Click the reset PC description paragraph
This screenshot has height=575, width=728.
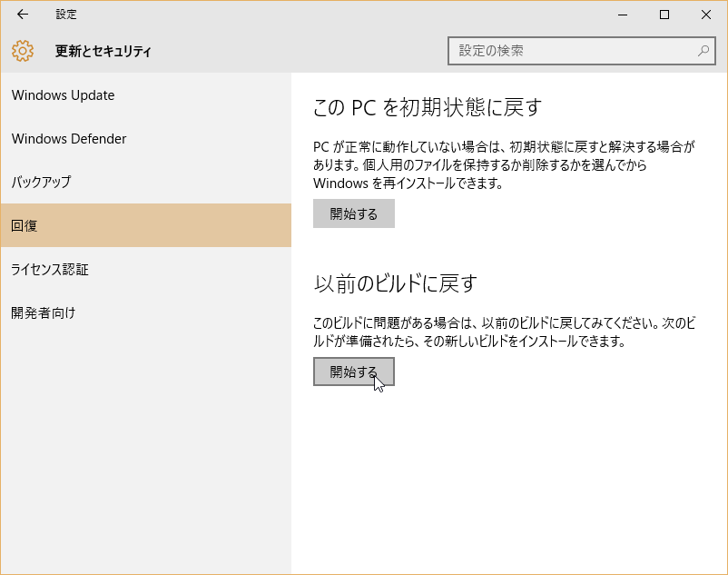(504, 165)
